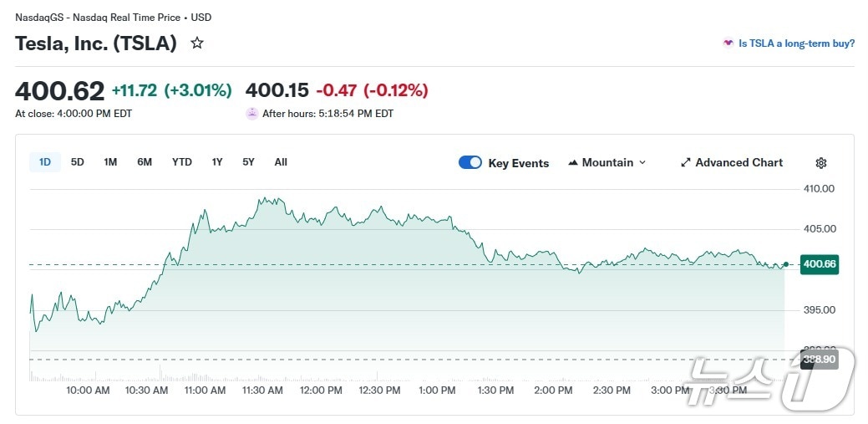This screenshot has width=868, height=424.
Task: Expand the Mountain chart type dropdown
Action: (x=642, y=163)
